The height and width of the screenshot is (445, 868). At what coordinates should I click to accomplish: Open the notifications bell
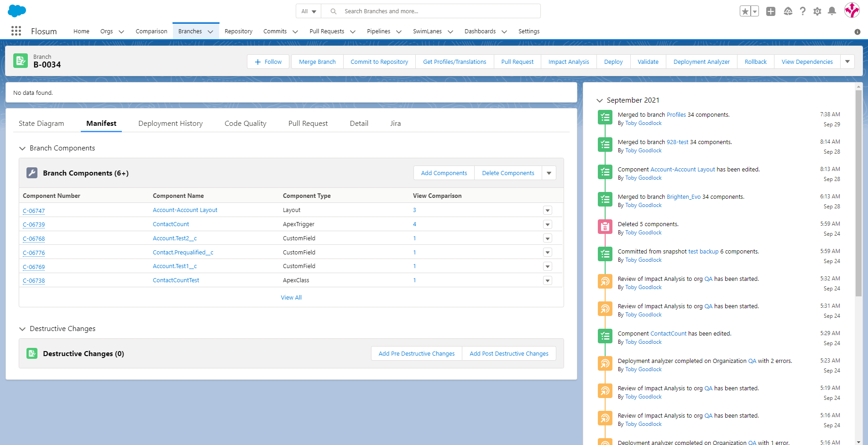[x=832, y=11]
